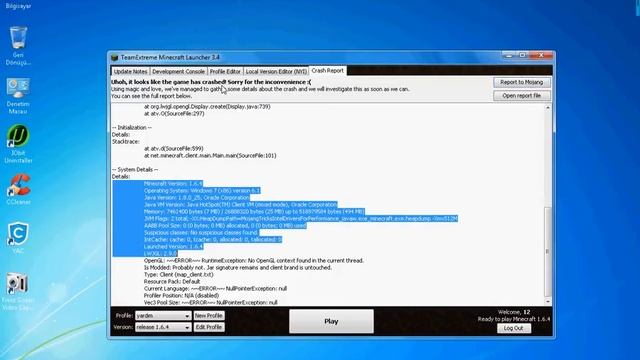640x360 pixels.
Task: Switch to the Development Console tab
Action: [178, 71]
